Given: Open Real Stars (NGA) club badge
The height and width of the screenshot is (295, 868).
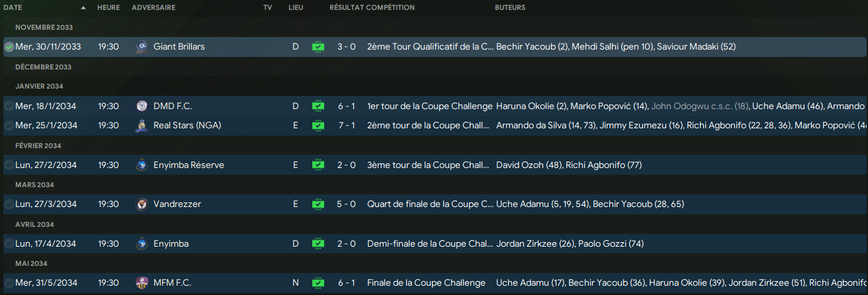Looking at the screenshot, I should point(141,125).
